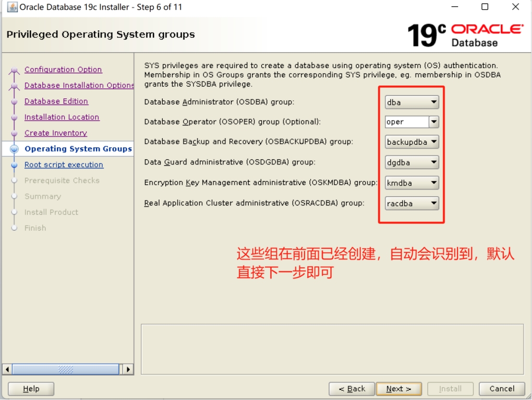Click the Operating System Groups step bullet icon
532x400 pixels.
(x=14, y=149)
